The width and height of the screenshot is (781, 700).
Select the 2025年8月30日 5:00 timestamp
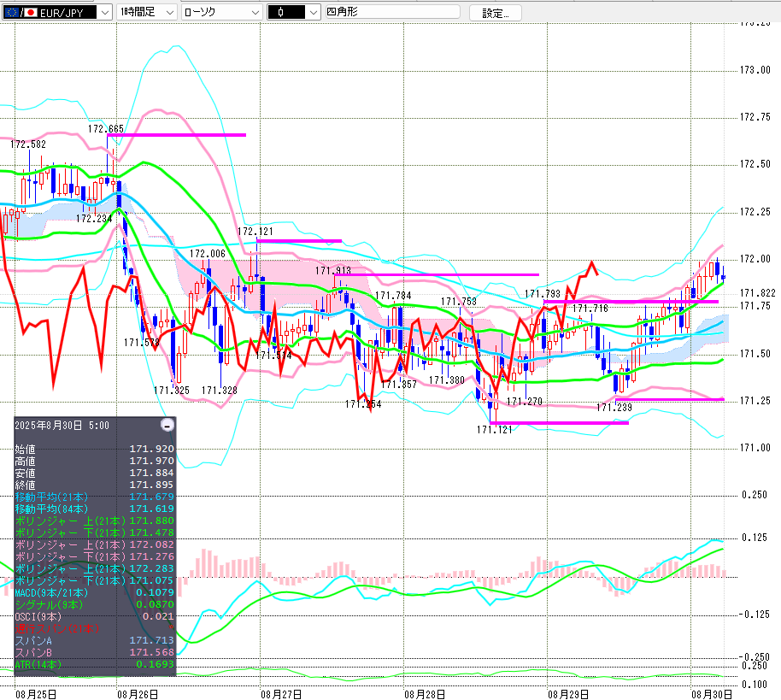(x=62, y=426)
